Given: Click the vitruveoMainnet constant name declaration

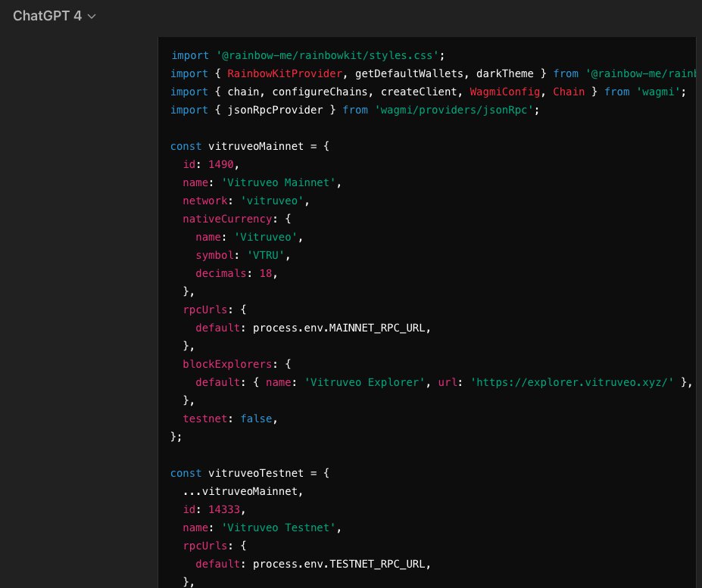Looking at the screenshot, I should 256,146.
